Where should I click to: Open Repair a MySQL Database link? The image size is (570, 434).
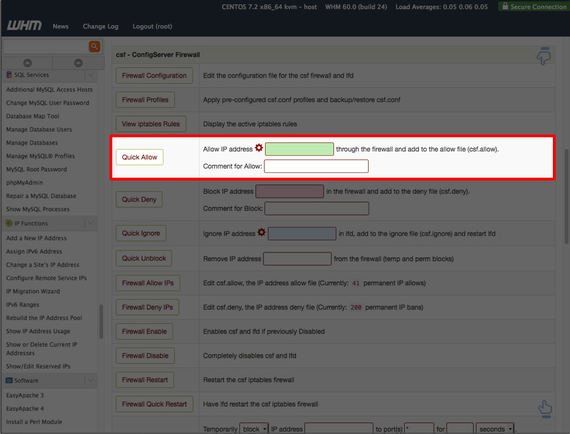41,196
